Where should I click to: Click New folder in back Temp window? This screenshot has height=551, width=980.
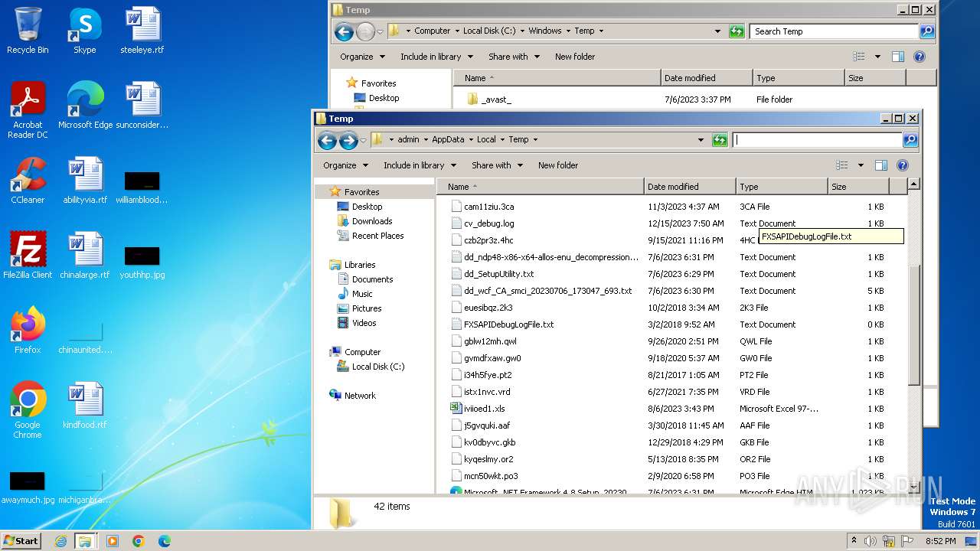pos(575,57)
